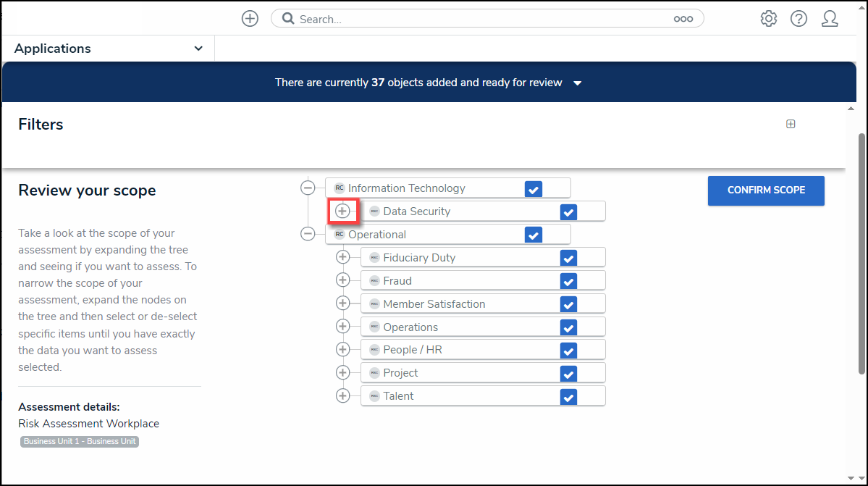Open the settings gear icon
This screenshot has height=486, width=868.
[x=768, y=19]
